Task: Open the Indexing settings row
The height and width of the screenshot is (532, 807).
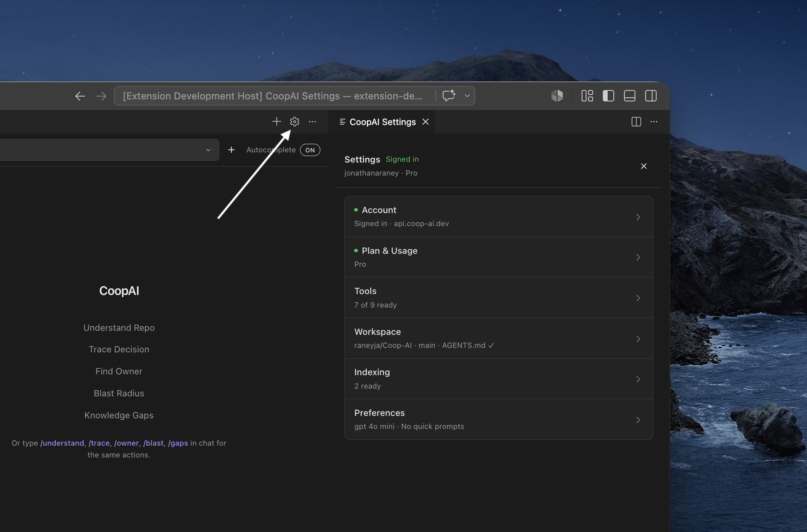Action: (x=499, y=379)
